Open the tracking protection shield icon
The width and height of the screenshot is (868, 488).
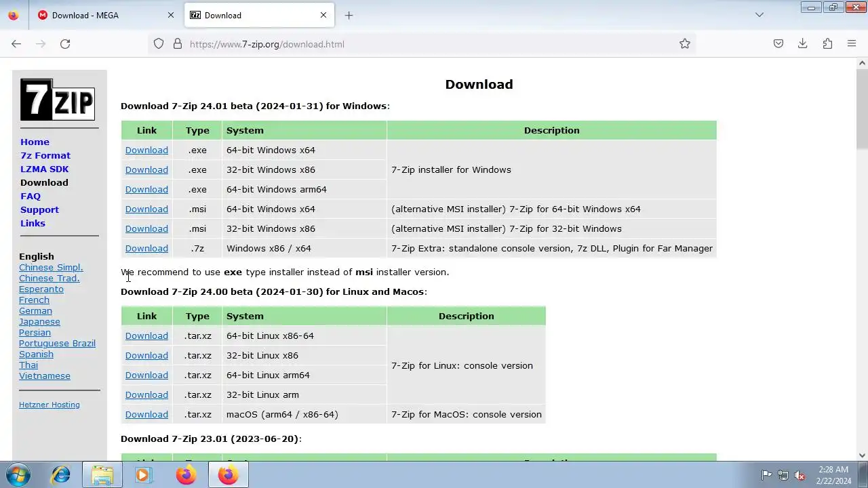159,44
